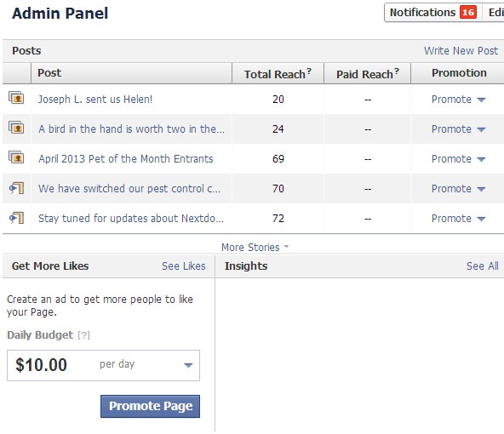Click photo icon beside bird in hand post

pyautogui.click(x=16, y=128)
